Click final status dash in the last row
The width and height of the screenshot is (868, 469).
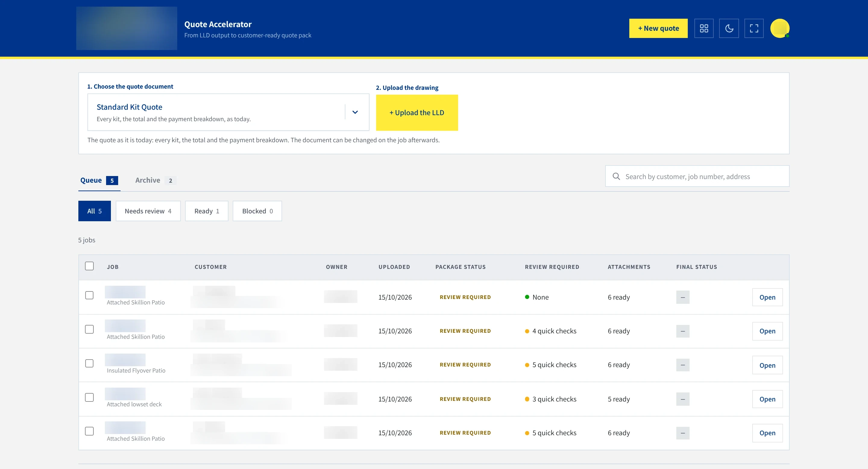(683, 433)
